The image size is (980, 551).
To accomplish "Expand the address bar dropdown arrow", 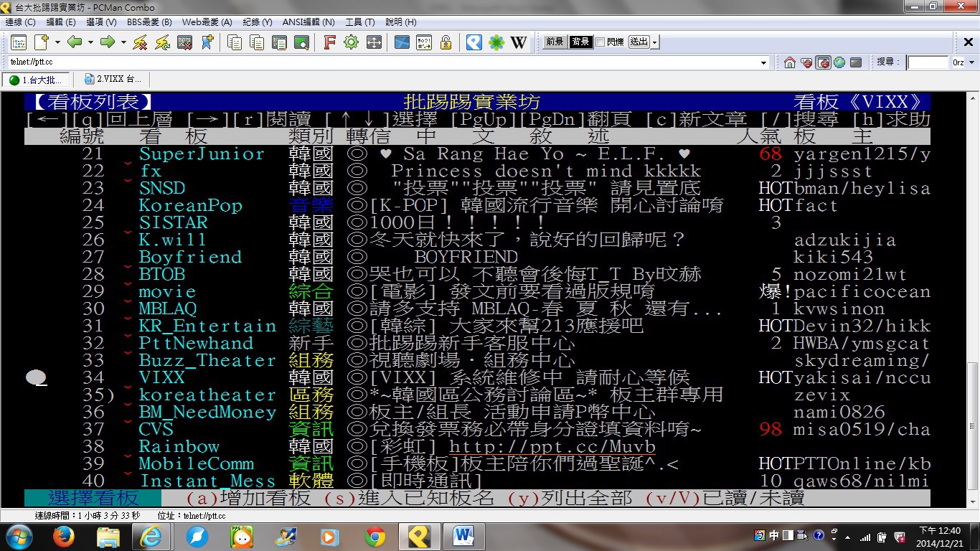I will point(763,62).
